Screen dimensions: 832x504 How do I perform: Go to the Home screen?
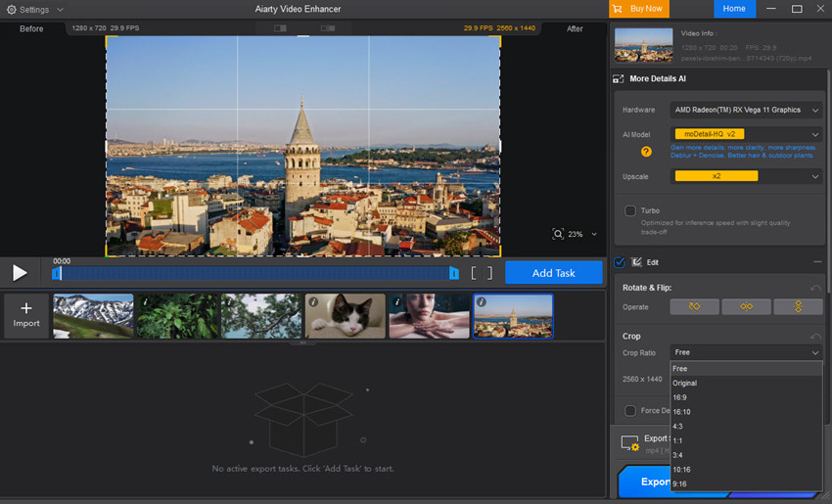(x=734, y=9)
